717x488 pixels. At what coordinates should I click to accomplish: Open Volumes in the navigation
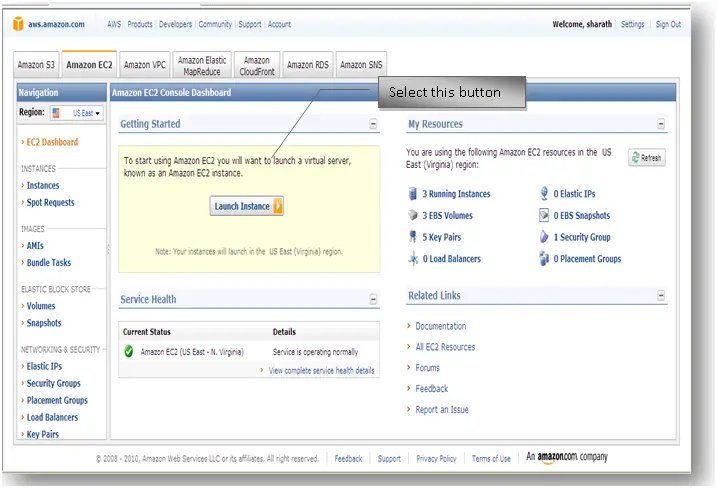pos(41,306)
